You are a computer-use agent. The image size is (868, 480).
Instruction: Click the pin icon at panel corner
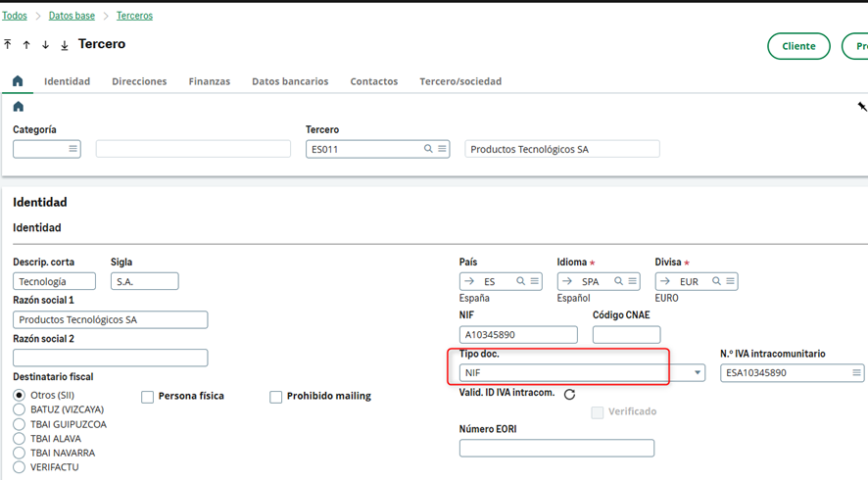862,107
